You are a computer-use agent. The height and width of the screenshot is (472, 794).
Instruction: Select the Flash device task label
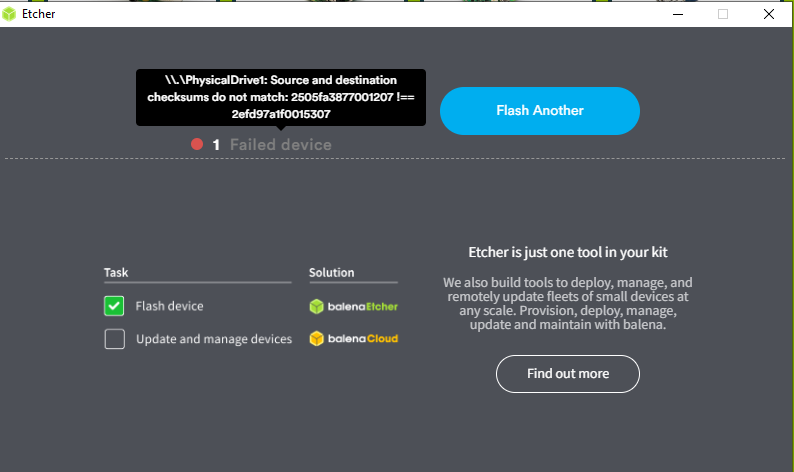coord(169,306)
